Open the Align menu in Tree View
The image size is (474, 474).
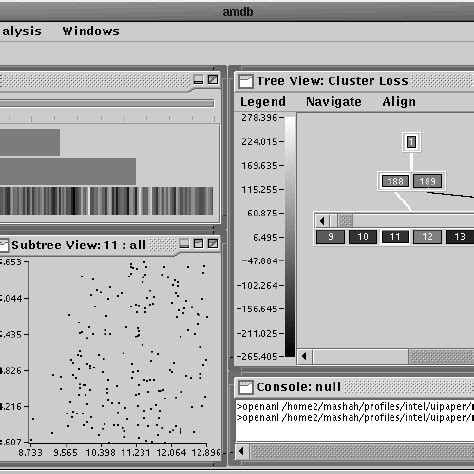click(x=399, y=102)
